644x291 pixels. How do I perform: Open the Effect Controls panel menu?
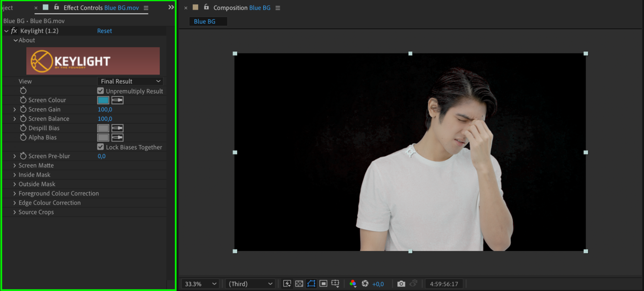point(146,8)
